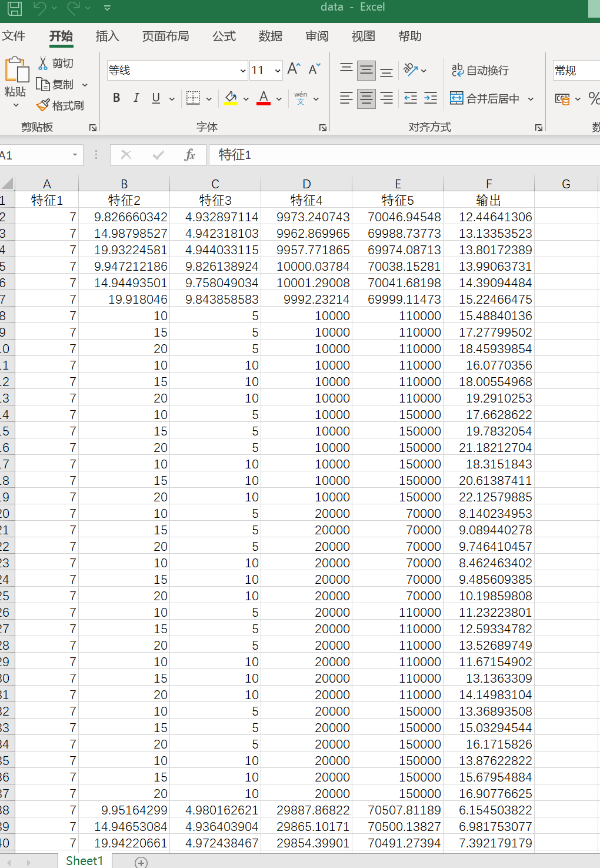
Task: Click the increase indent icon
Action: [431, 98]
